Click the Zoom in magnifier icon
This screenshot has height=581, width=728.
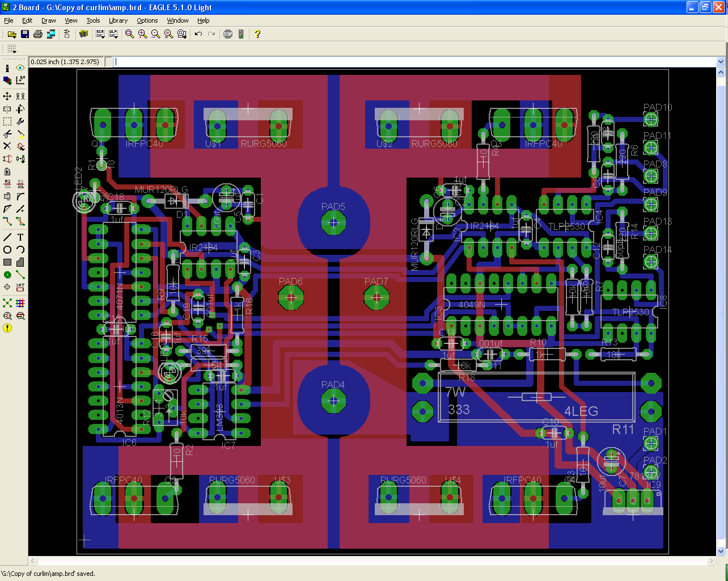(143, 34)
